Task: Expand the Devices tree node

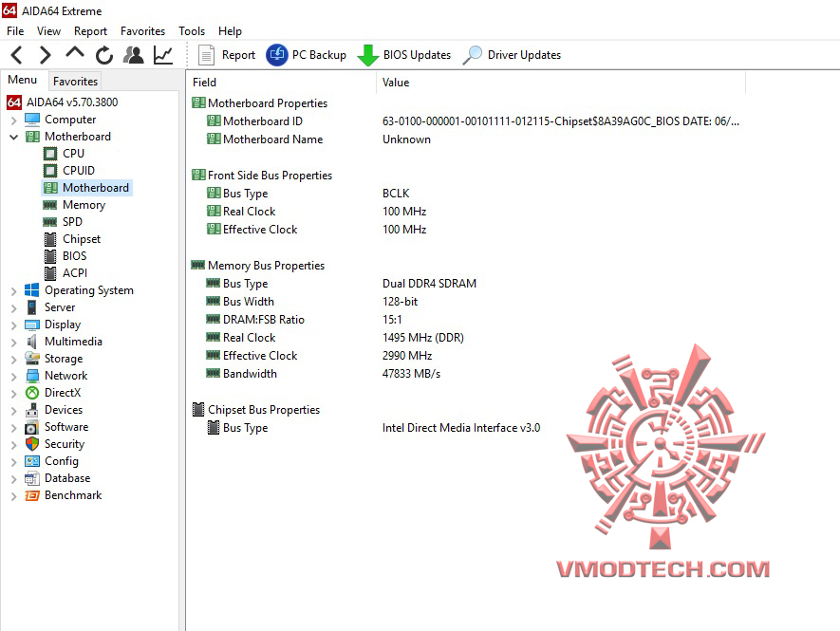Action: [x=13, y=411]
